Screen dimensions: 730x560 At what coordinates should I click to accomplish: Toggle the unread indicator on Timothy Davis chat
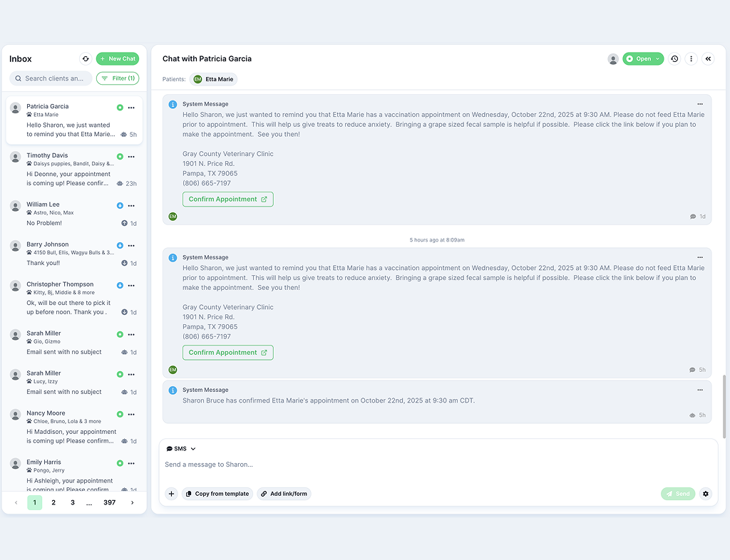point(119,156)
